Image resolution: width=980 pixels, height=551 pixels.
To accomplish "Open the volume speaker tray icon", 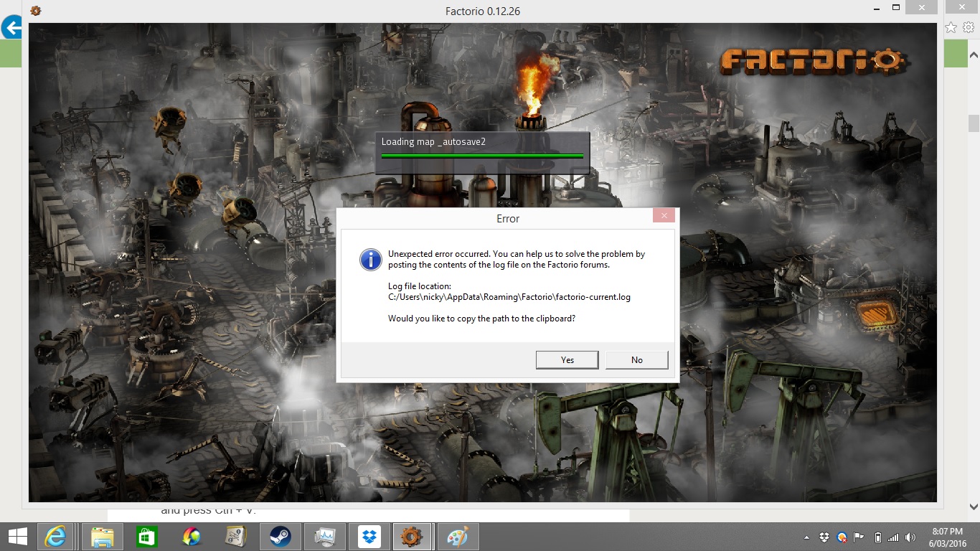I will (x=910, y=537).
